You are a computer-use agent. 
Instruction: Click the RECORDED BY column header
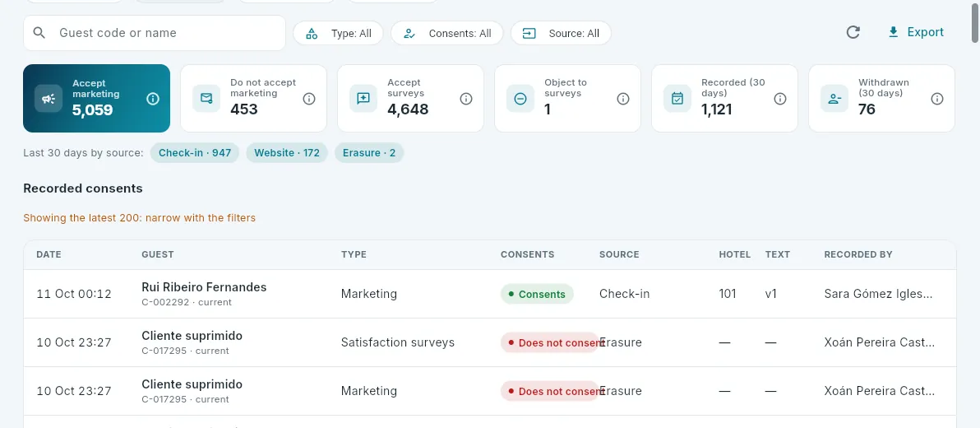tap(858, 254)
